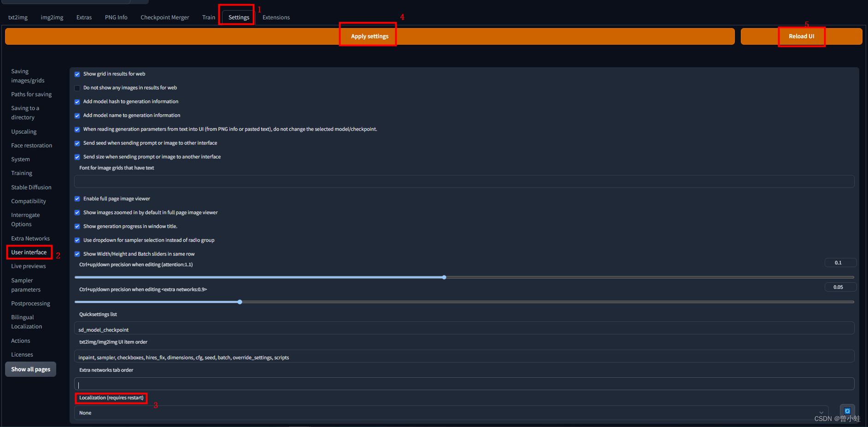Toggle do not change selected model/checkpoint checkbox

pos(77,129)
